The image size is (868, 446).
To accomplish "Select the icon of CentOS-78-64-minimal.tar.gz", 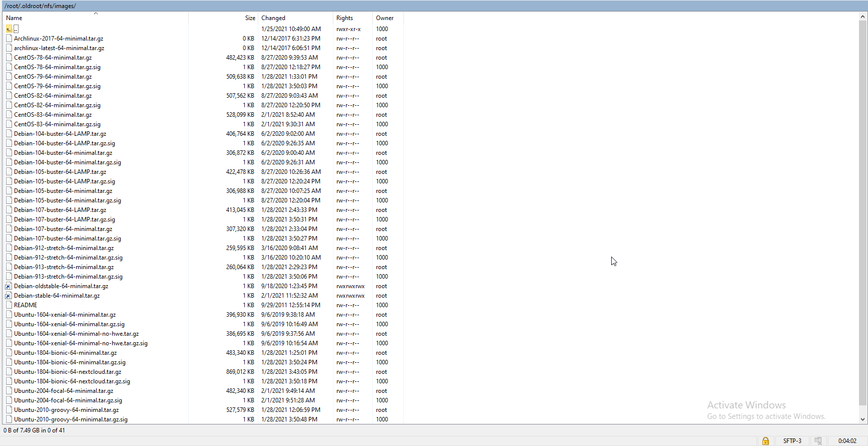I will tap(9, 58).
